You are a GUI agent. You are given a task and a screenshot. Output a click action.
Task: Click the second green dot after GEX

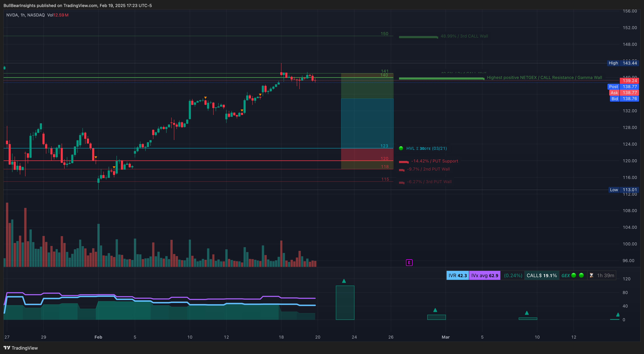[x=582, y=275]
